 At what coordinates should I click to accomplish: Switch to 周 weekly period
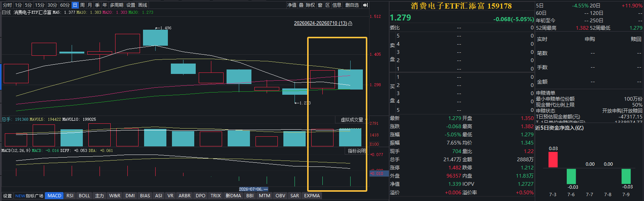pyautogui.click(x=82, y=5)
